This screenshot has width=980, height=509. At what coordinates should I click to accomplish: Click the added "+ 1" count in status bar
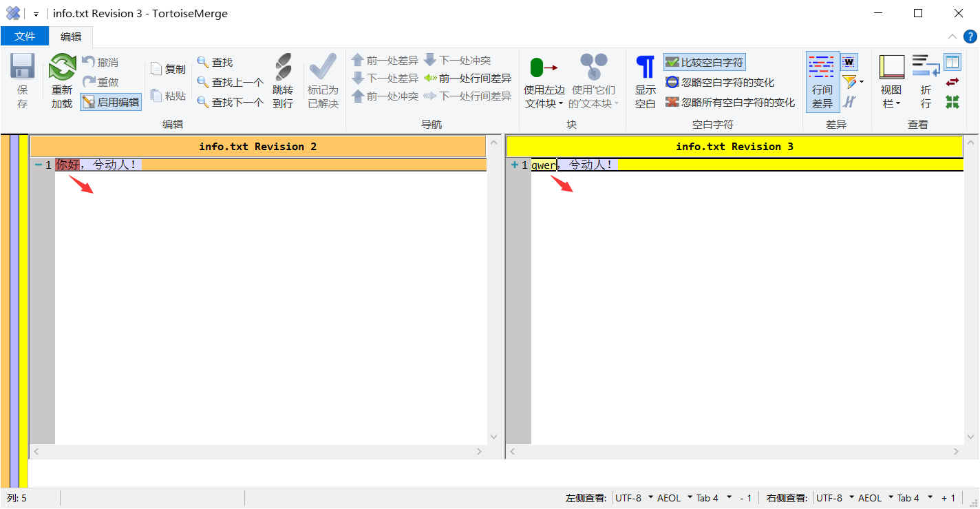coord(948,498)
